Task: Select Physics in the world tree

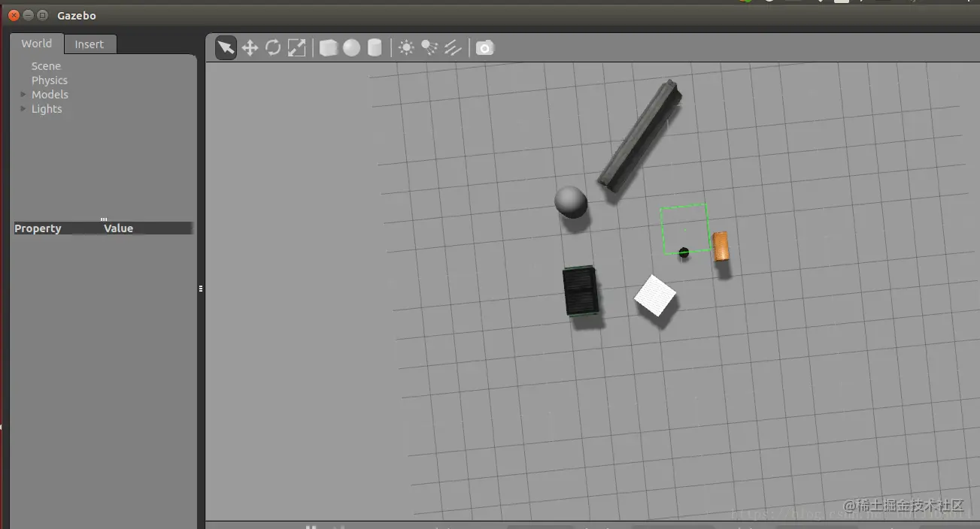Action: [x=50, y=80]
